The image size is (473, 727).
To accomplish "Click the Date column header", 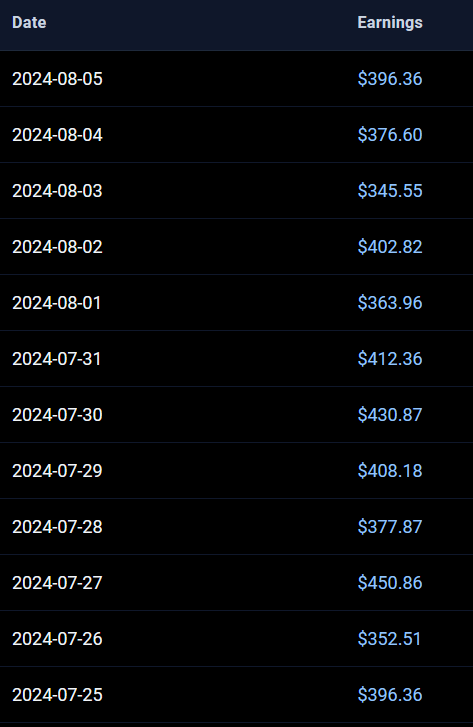I will click(29, 22).
